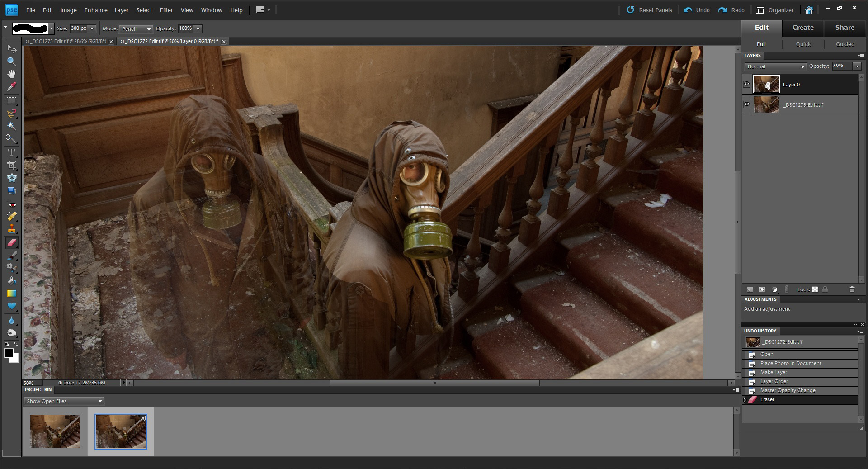
Task: Open the layer blend mode dropdown
Action: coord(776,66)
